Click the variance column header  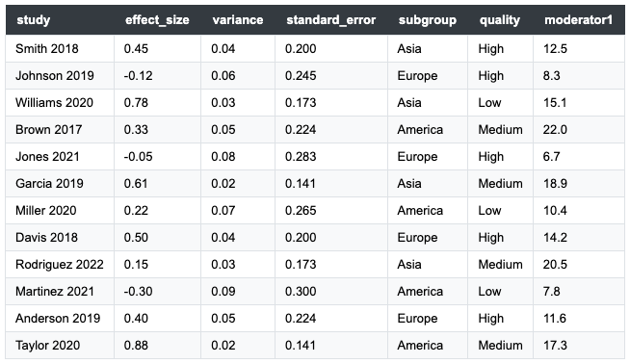238,19
